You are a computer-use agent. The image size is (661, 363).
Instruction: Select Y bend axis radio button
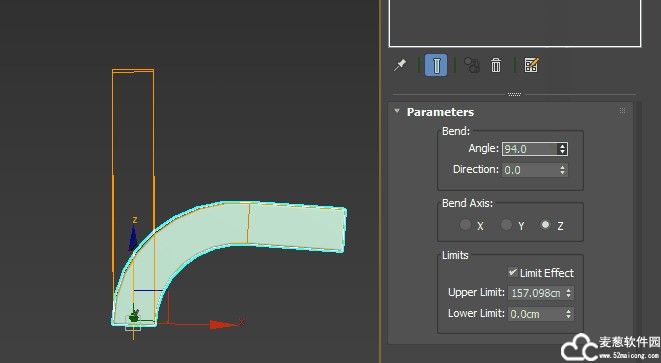(506, 225)
